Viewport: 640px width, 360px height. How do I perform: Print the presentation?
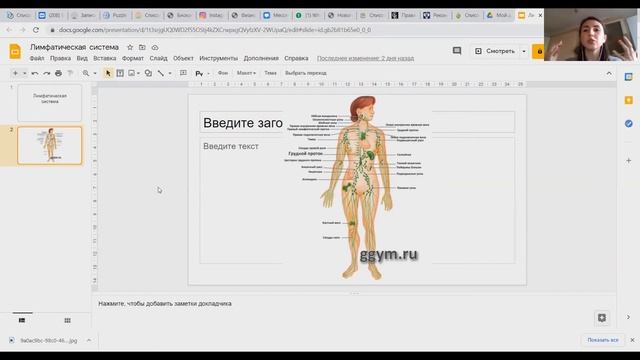(58, 73)
